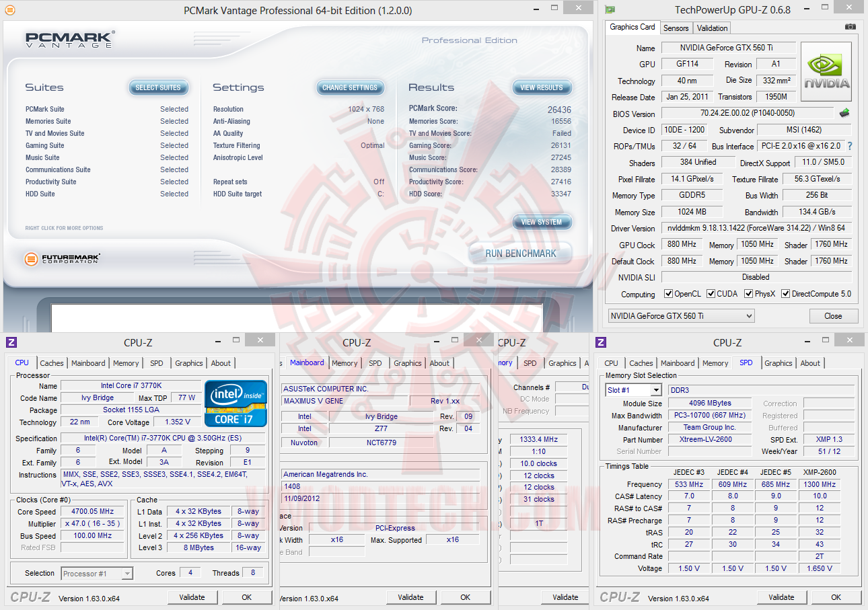Click the Futuremark Corporation logo
868x610 pixels.
click(x=62, y=258)
